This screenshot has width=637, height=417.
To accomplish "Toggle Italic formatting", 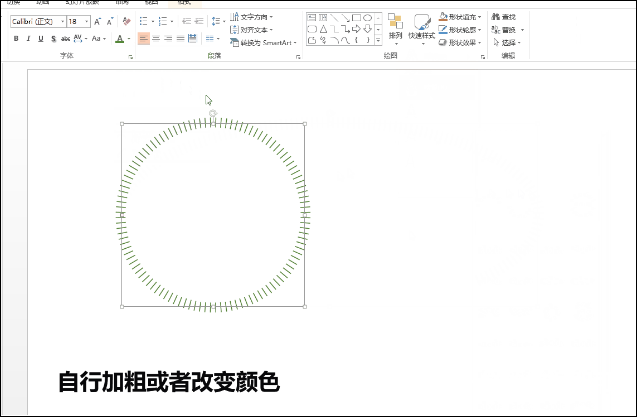I will [28, 39].
